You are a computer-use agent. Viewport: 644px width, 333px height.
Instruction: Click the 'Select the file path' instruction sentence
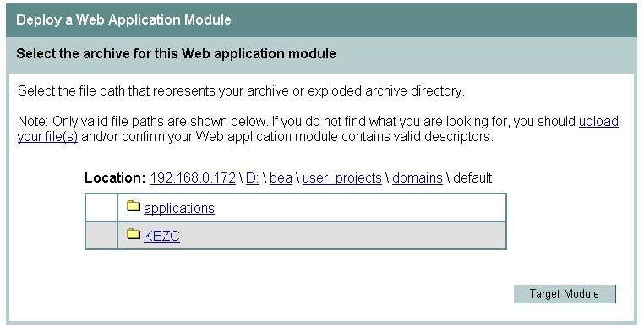pos(241,90)
